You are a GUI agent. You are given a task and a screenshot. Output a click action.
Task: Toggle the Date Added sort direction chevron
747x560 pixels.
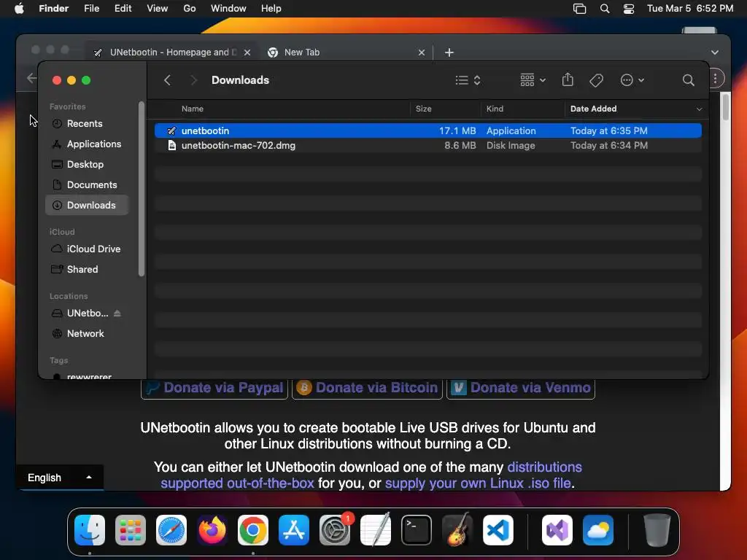(699, 109)
